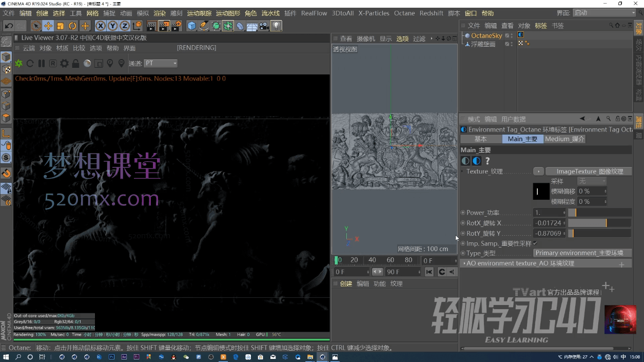Toggle the Imp. Samp. importance sampling checkbox
Viewport: 644px width, 362px height.
click(x=535, y=243)
